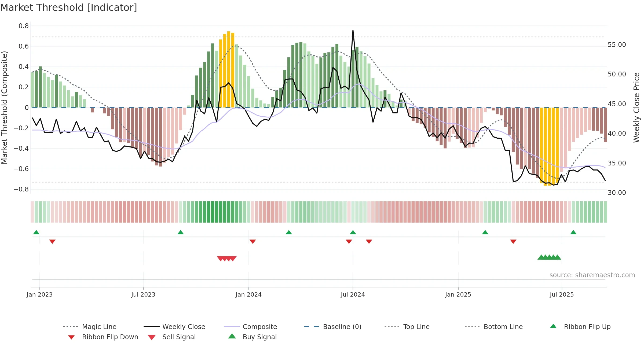Click the yellow bars near the top line
Viewport: 644px width, 362px height.
pos(227,69)
